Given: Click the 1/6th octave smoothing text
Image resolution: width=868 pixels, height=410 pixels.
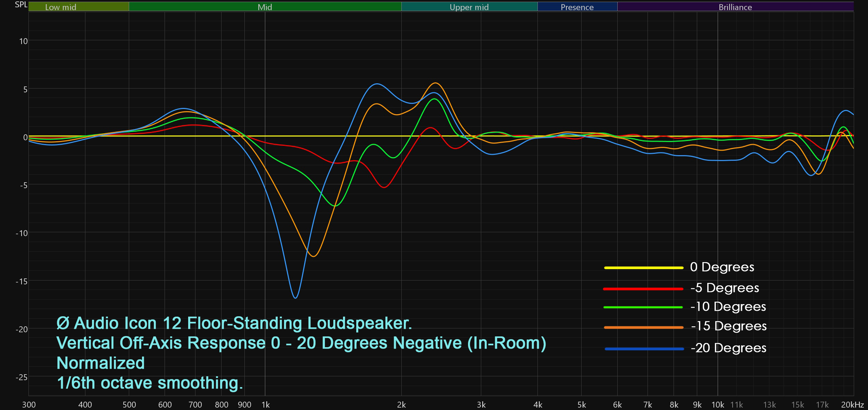Looking at the screenshot, I should pos(150,383).
